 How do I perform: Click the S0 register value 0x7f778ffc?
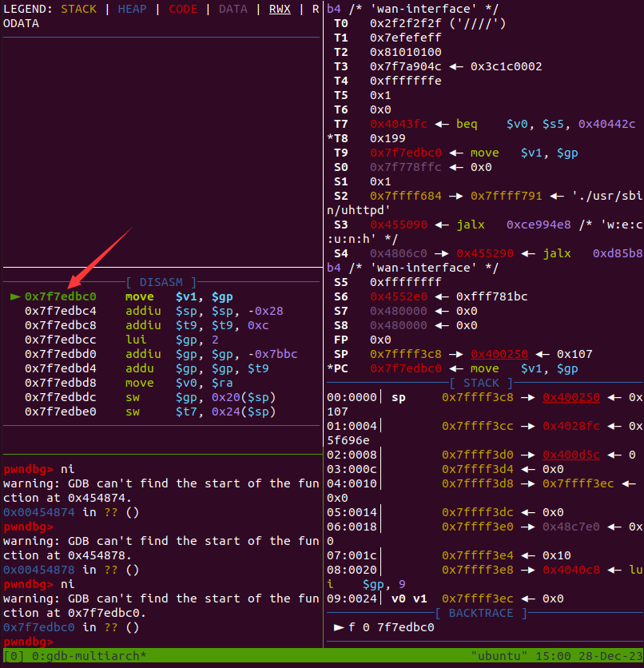coord(405,168)
